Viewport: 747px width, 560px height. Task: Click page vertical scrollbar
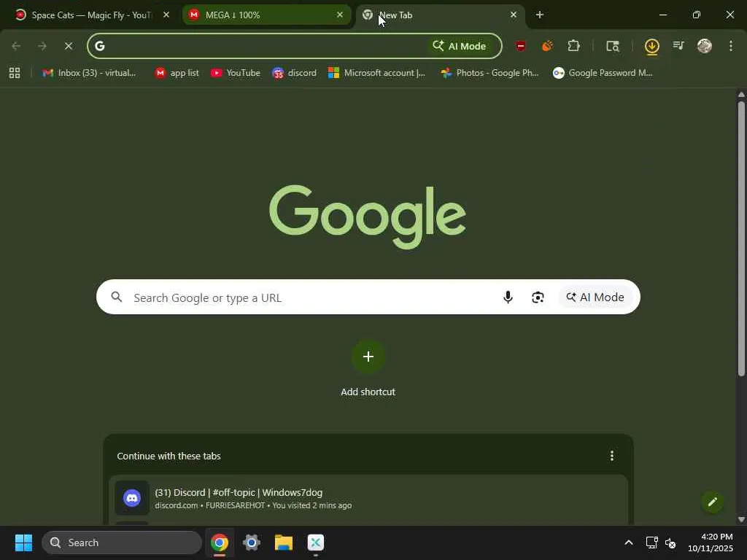[741, 238]
